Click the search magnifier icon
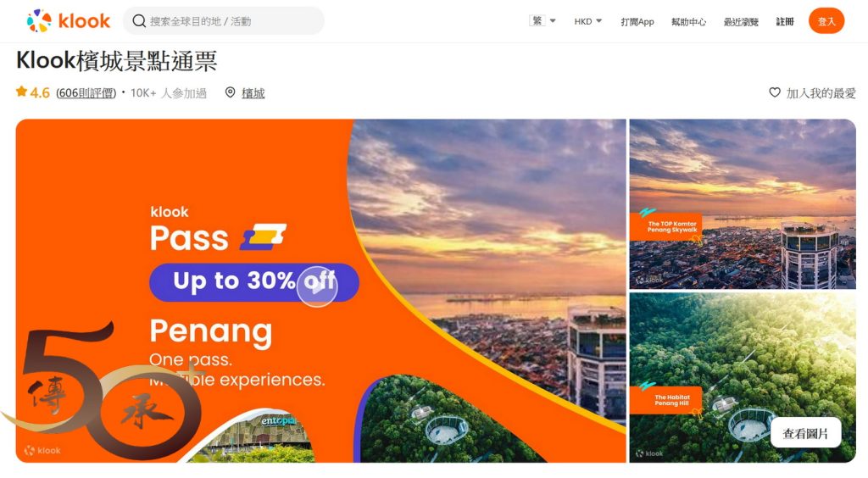This screenshot has height=478, width=868. click(x=139, y=21)
